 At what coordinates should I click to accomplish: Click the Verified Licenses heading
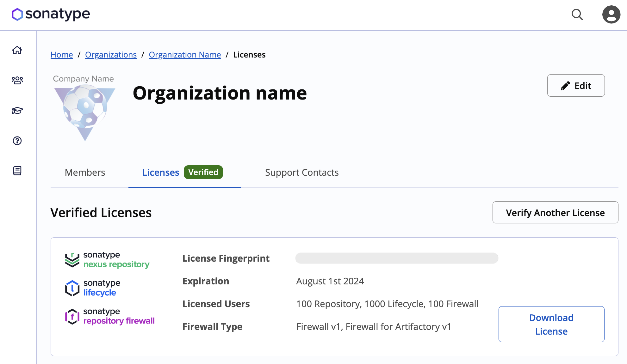[101, 213]
